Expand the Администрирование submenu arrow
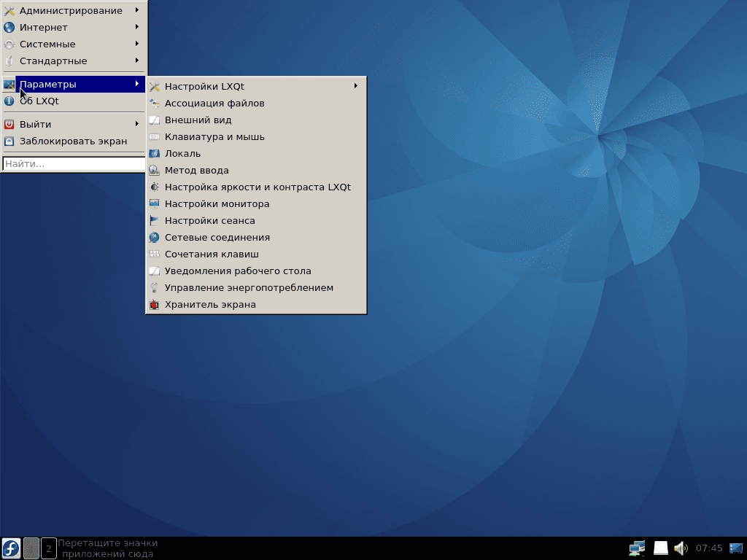 tap(136, 10)
